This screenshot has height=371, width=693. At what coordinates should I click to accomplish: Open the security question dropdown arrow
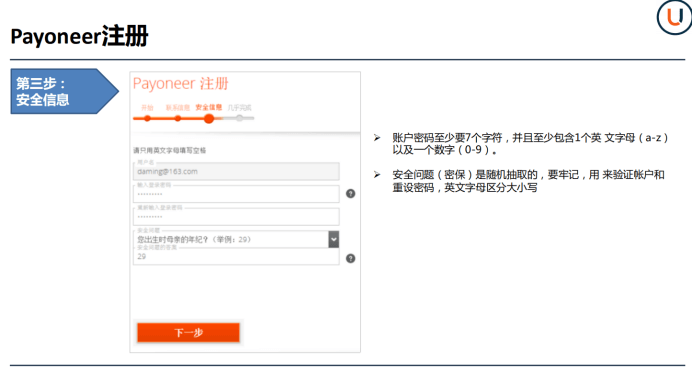334,239
